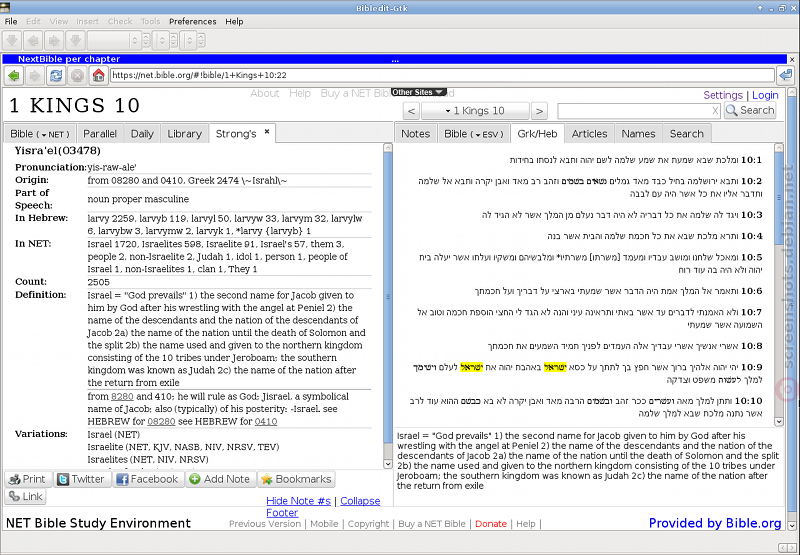Open the Names tab

tap(638, 134)
